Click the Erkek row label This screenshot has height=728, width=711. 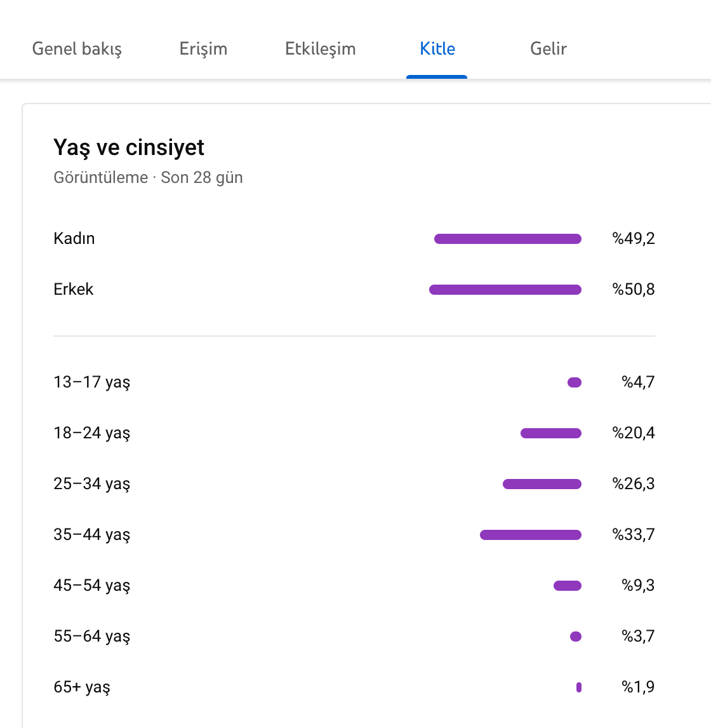74,289
